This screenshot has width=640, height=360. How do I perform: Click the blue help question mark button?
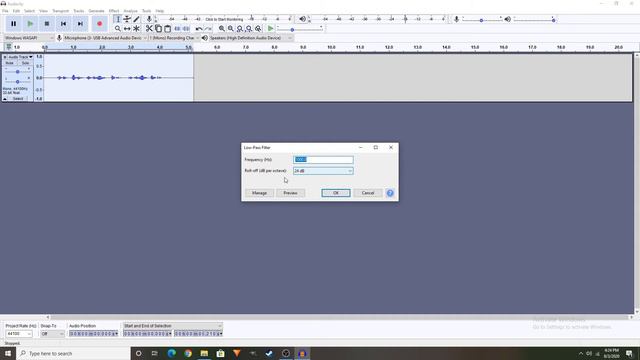coord(390,193)
